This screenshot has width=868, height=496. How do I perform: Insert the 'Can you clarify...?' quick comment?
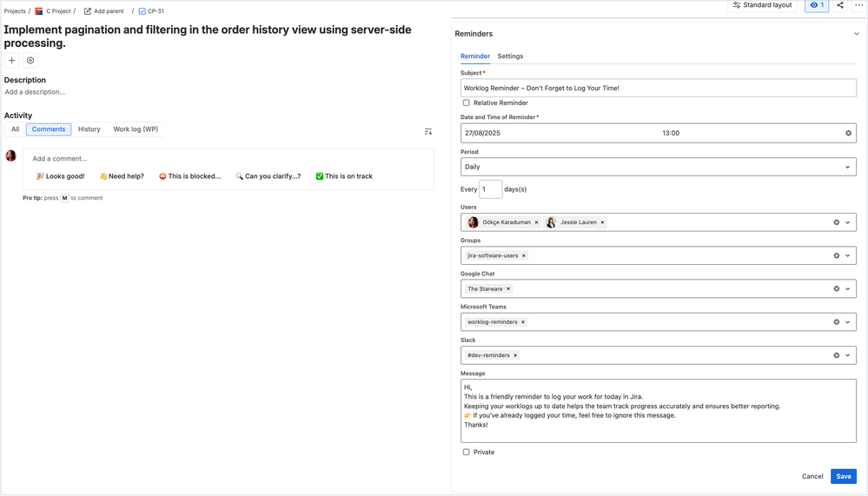pos(268,176)
